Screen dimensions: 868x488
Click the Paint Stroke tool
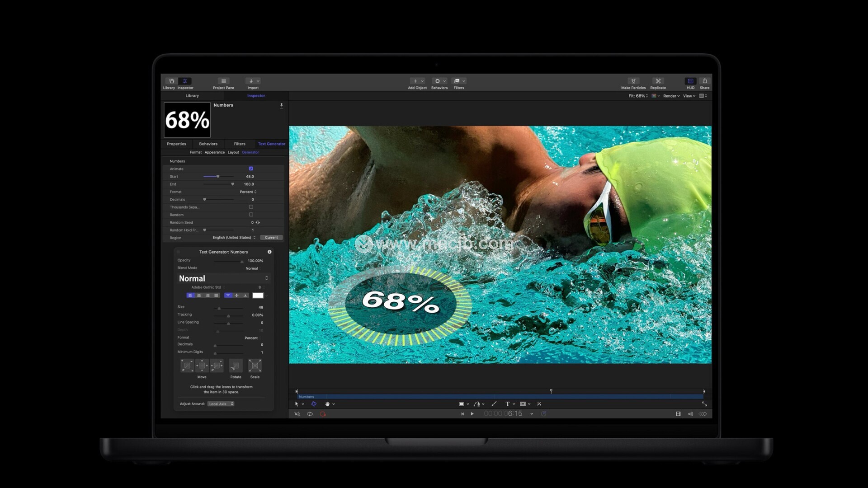tap(494, 404)
